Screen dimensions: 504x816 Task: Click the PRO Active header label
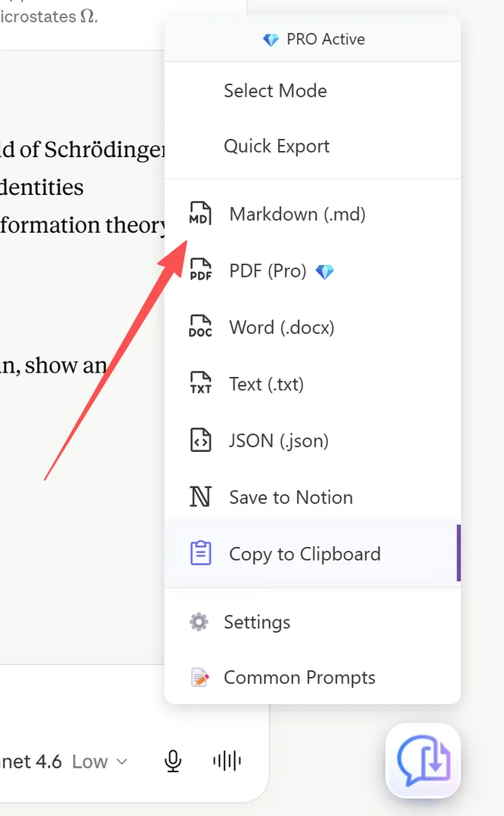[x=326, y=39]
